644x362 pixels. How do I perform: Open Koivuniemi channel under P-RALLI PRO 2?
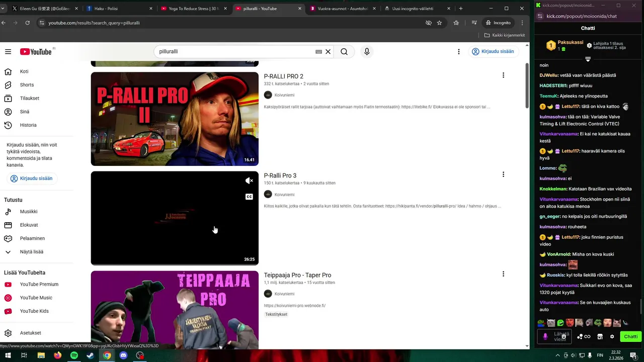(x=284, y=95)
